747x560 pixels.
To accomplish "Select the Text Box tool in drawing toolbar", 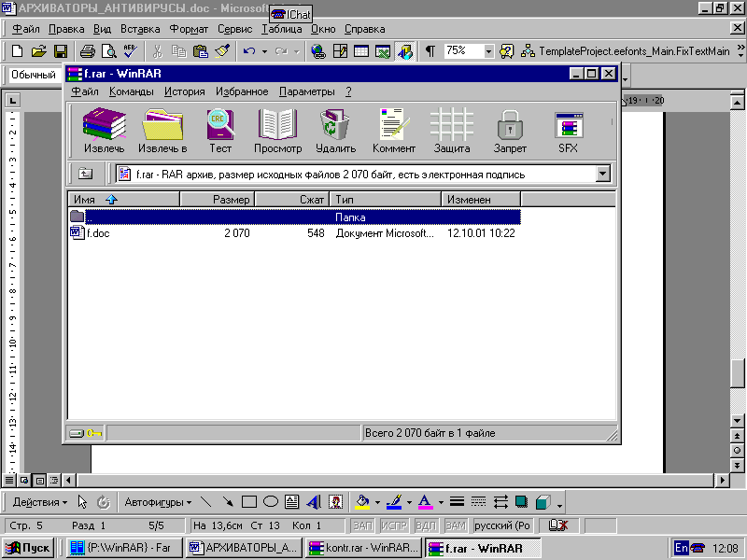I will (x=291, y=502).
